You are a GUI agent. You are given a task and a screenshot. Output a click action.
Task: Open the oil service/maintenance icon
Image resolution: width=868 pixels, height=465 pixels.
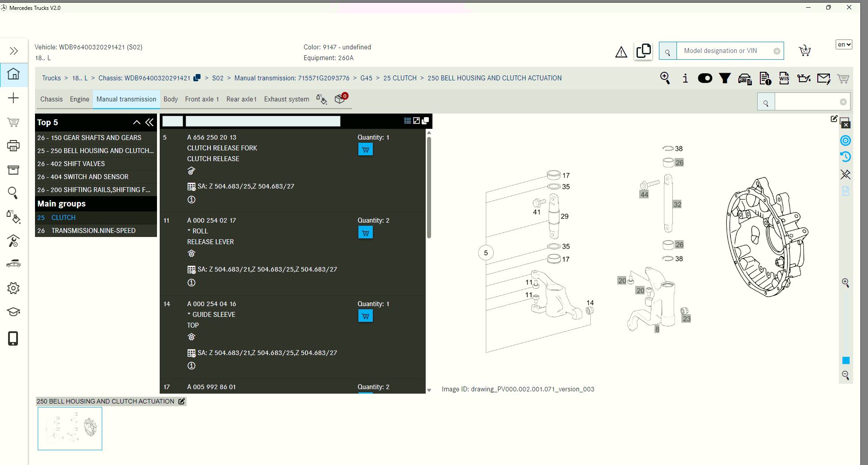[803, 78]
